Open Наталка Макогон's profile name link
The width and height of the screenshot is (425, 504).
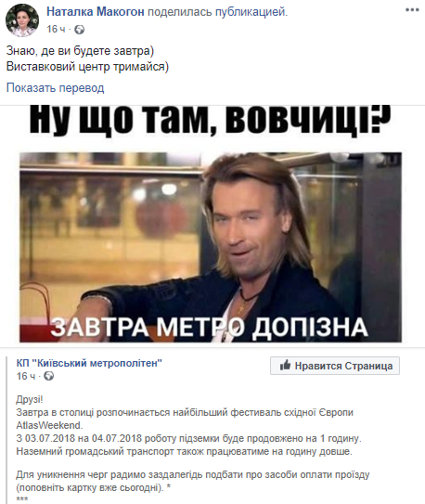coord(96,12)
